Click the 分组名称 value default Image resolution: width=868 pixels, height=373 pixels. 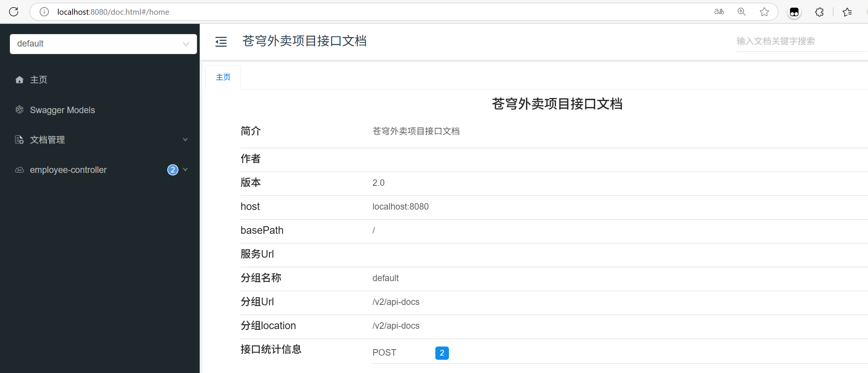pos(385,278)
